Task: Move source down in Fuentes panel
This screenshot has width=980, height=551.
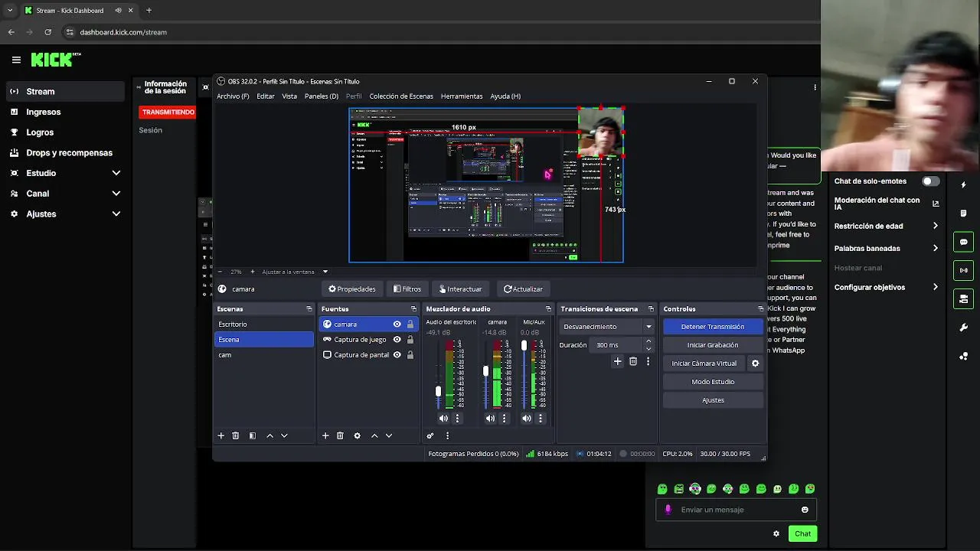Action: pos(389,435)
